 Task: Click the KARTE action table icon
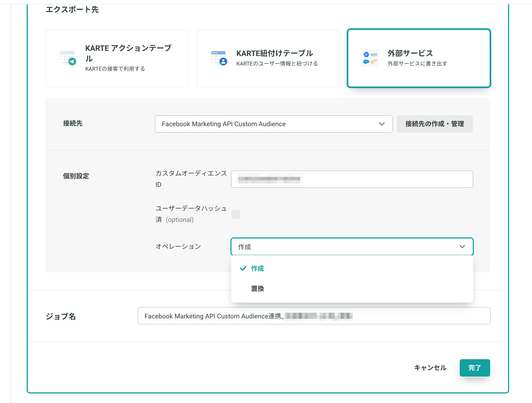click(x=68, y=58)
